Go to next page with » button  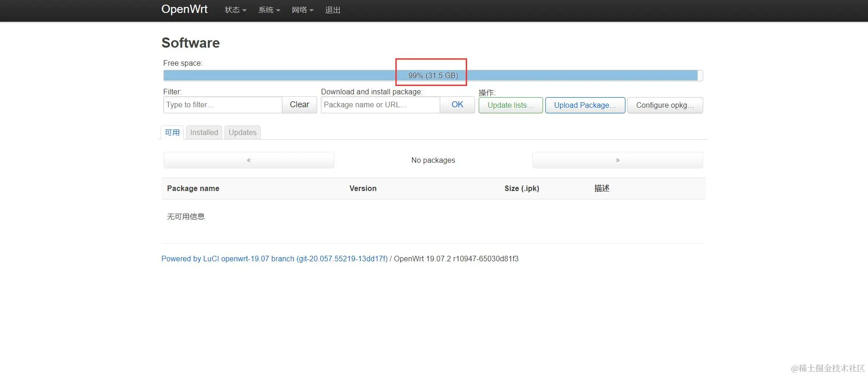coord(618,160)
